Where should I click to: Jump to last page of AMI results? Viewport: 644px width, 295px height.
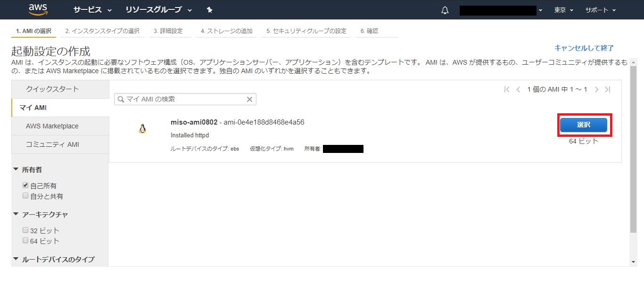tap(608, 90)
